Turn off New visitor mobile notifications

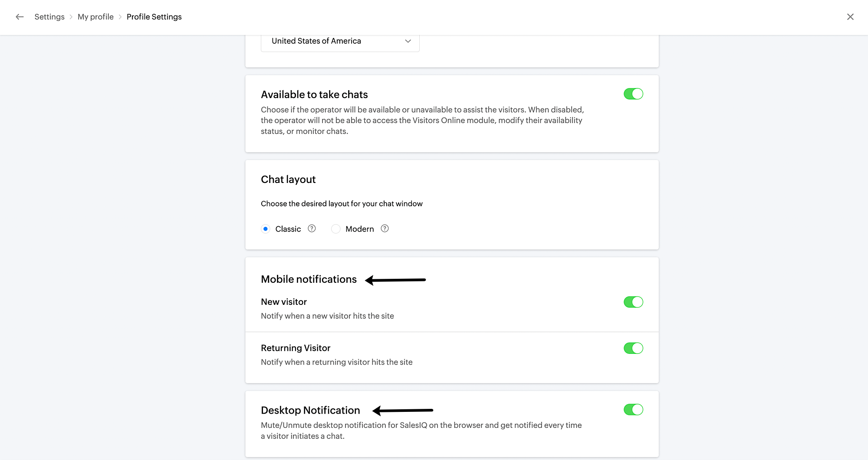[633, 302]
